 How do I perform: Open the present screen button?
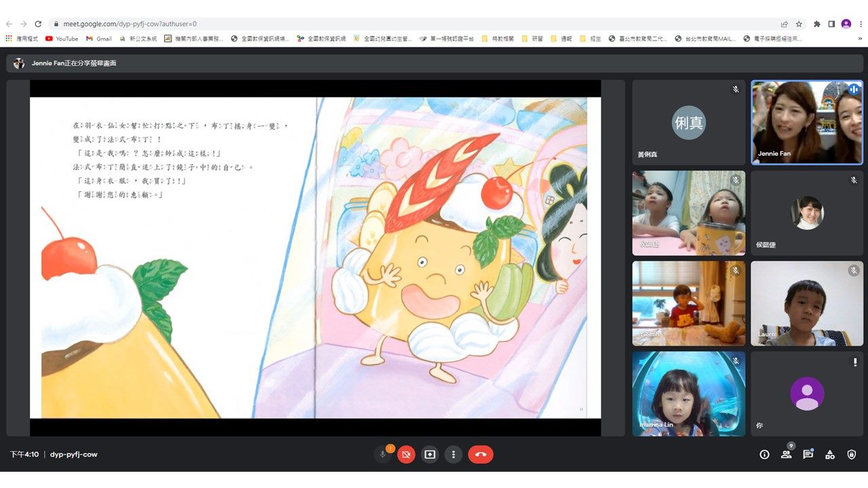[x=430, y=455]
